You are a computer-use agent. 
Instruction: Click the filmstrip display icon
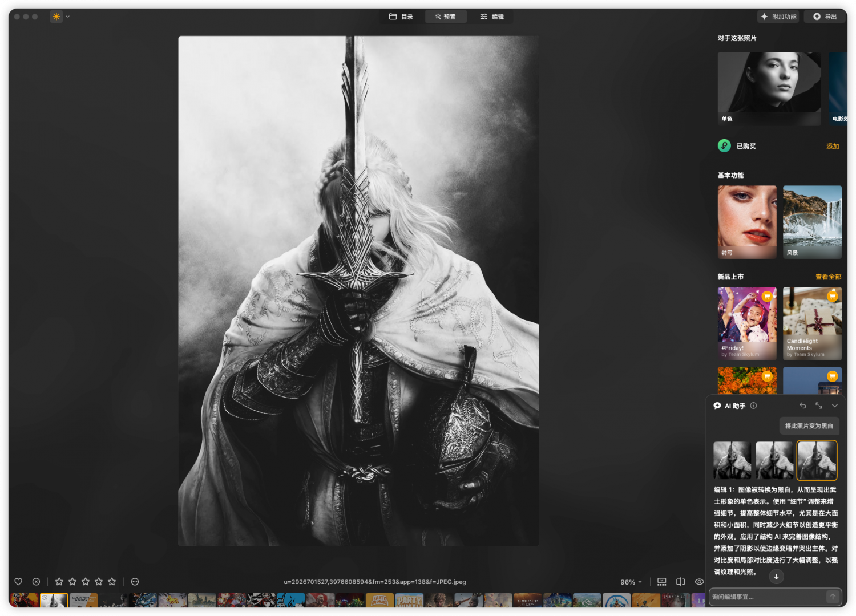[x=662, y=582]
